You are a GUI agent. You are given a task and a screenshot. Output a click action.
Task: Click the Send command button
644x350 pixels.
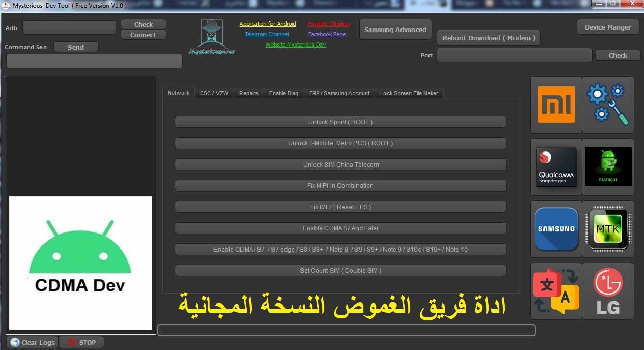[76, 47]
